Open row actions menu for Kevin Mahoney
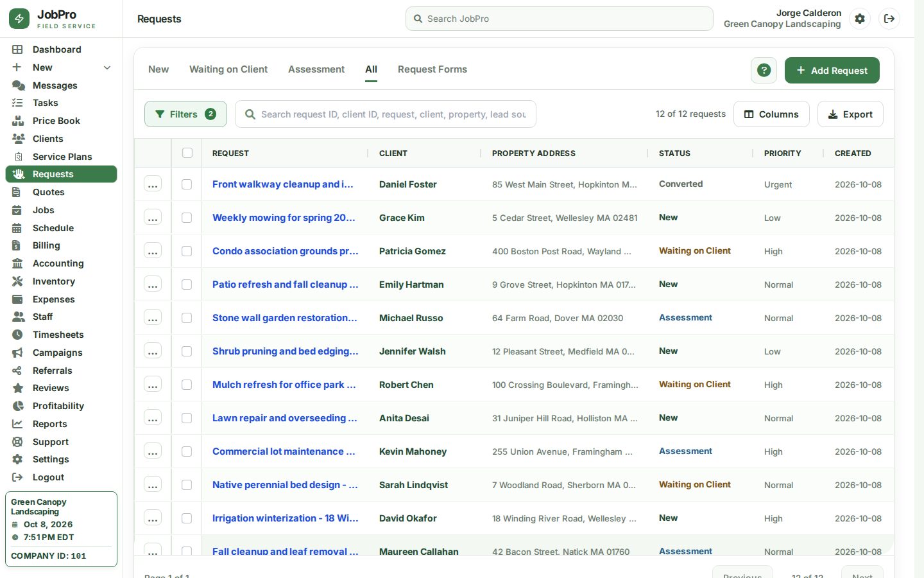Image resolution: width=924 pixels, height=578 pixels. (153, 451)
